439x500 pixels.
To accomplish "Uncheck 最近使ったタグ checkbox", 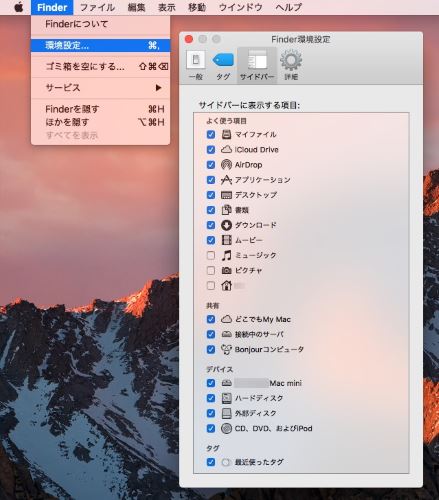I will (x=211, y=462).
